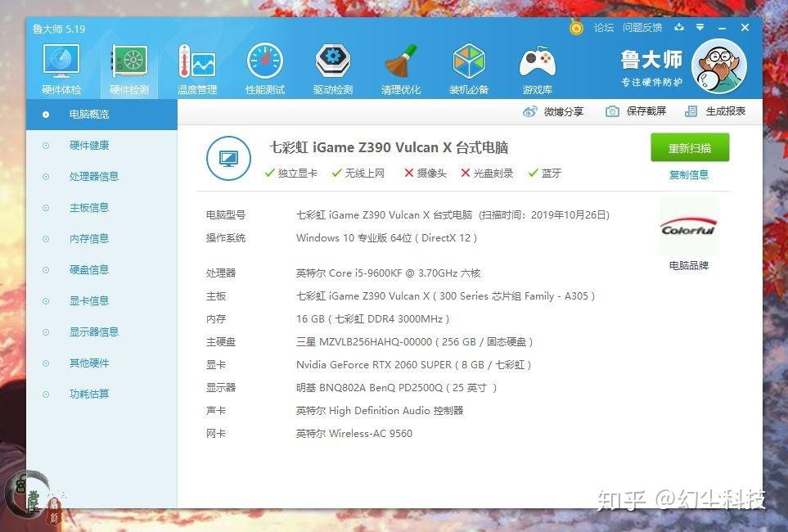Open 硬件体检 hardware checkup icon

coord(61,70)
